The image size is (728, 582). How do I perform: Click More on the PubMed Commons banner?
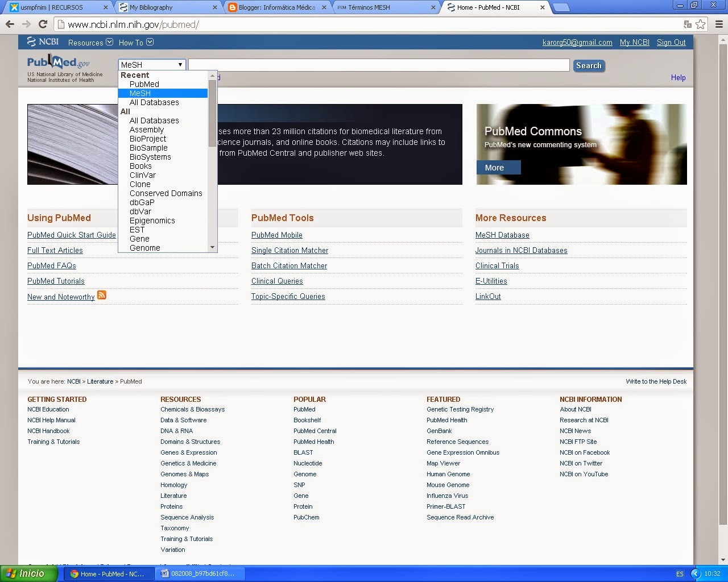pos(498,167)
